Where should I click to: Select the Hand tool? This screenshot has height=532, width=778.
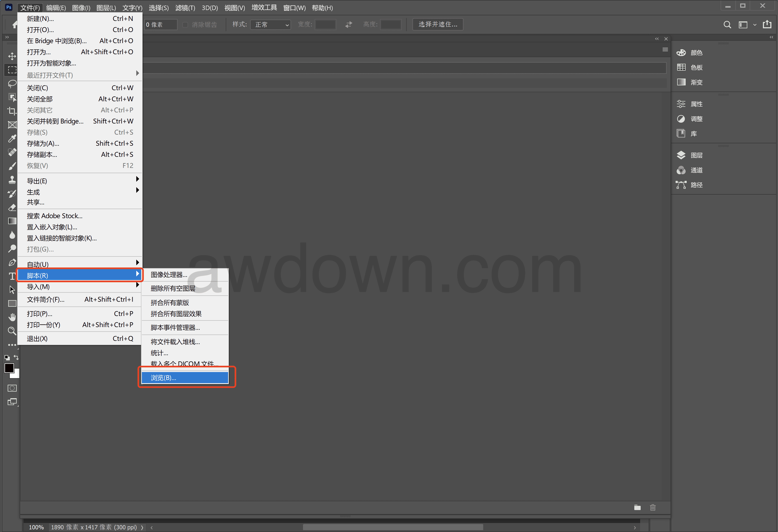click(12, 317)
